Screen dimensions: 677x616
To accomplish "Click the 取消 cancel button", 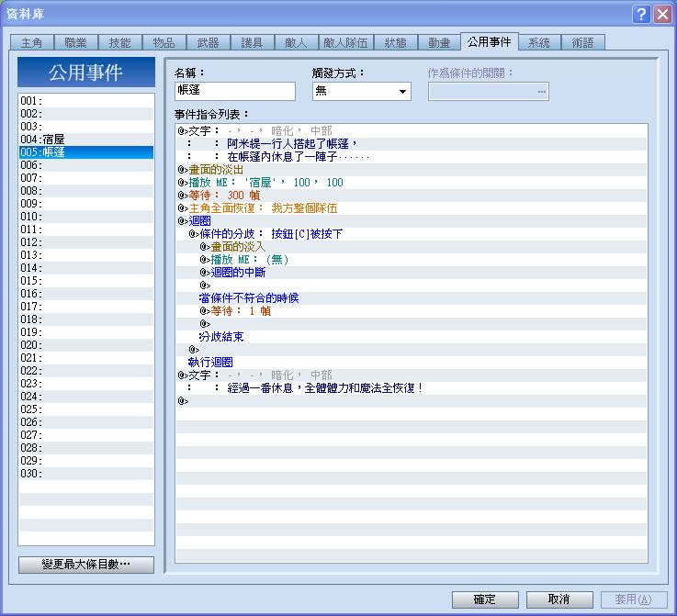I will 559,599.
